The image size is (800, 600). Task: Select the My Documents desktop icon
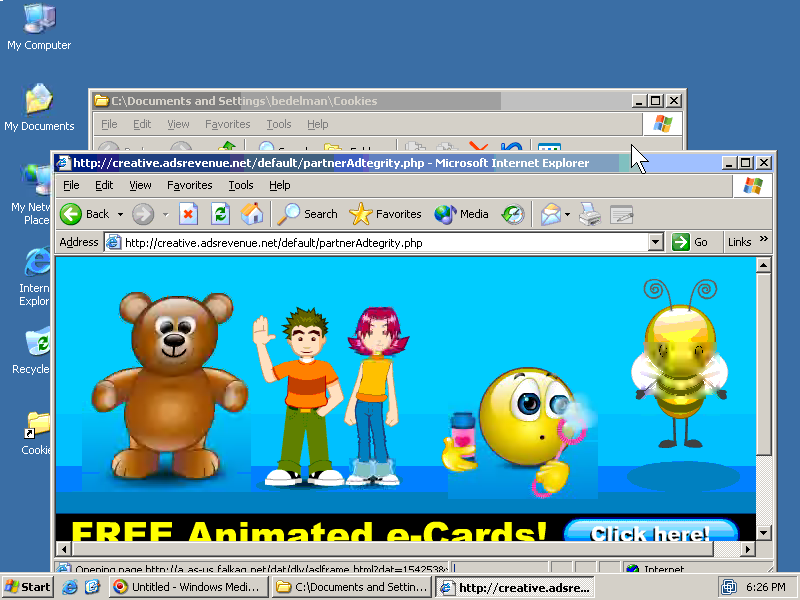point(39,107)
